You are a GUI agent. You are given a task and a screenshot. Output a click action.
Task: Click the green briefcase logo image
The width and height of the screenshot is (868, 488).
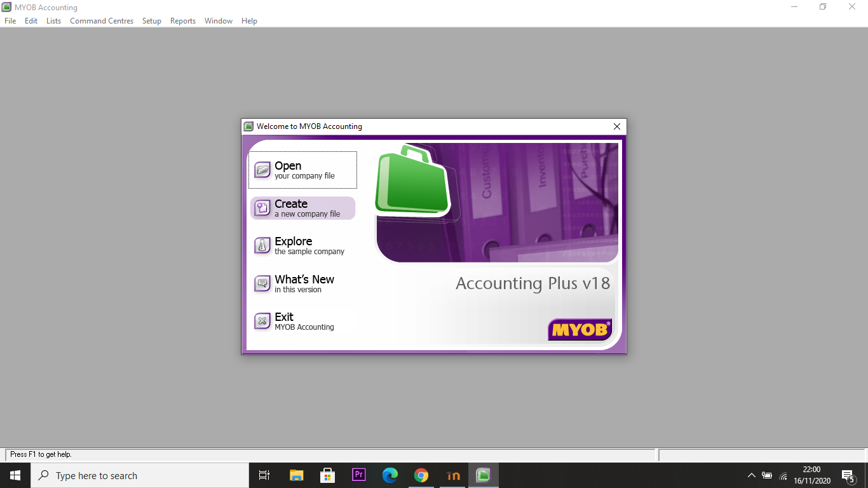[412, 180]
